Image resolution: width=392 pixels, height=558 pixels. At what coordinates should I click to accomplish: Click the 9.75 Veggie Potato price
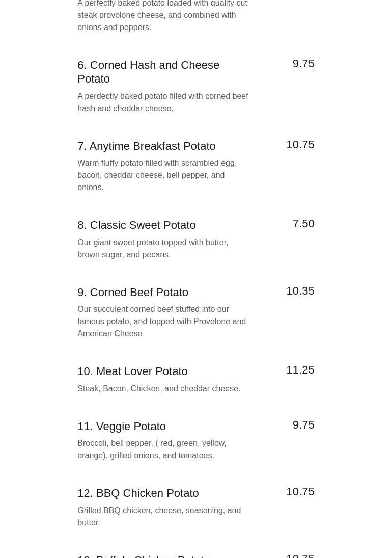click(303, 425)
